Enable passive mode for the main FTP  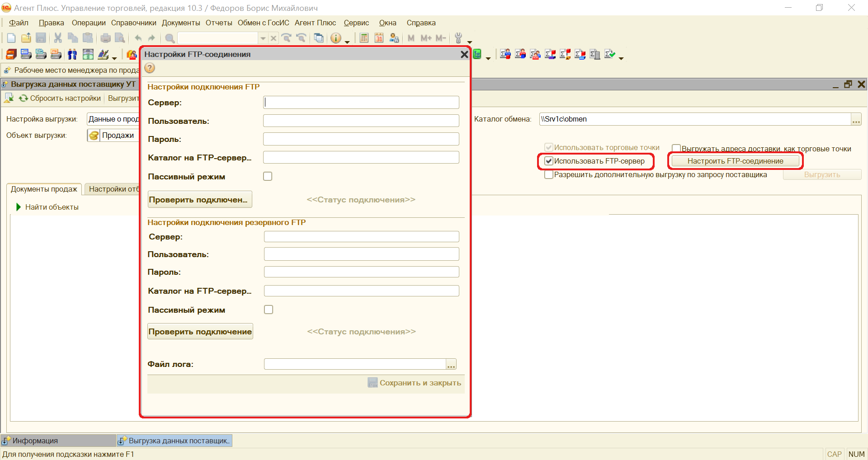point(268,177)
